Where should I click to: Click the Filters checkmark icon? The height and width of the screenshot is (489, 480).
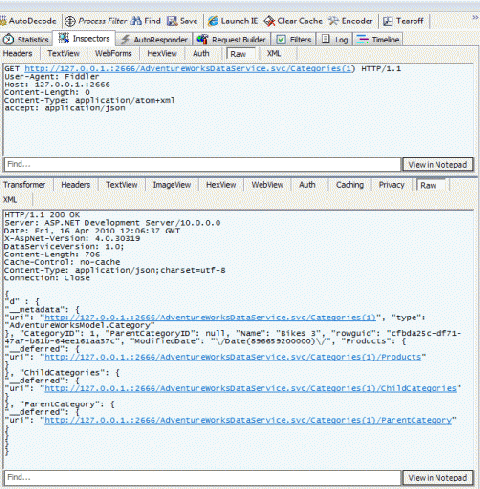pyautogui.click(x=281, y=39)
